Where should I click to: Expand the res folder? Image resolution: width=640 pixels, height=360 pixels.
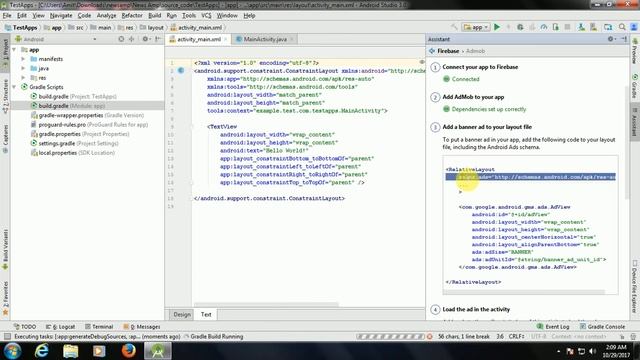tap(23, 78)
